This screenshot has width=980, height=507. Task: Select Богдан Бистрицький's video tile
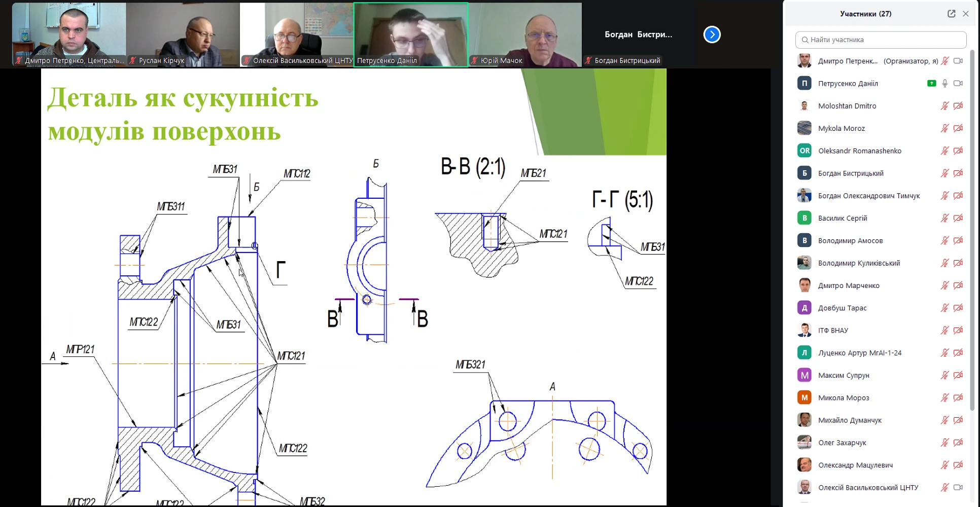pos(638,34)
